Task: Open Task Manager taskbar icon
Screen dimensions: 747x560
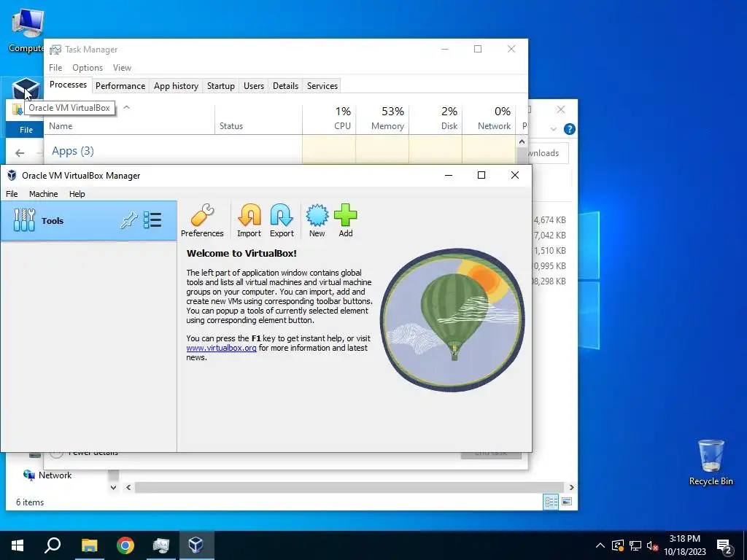Action: [x=161, y=545]
